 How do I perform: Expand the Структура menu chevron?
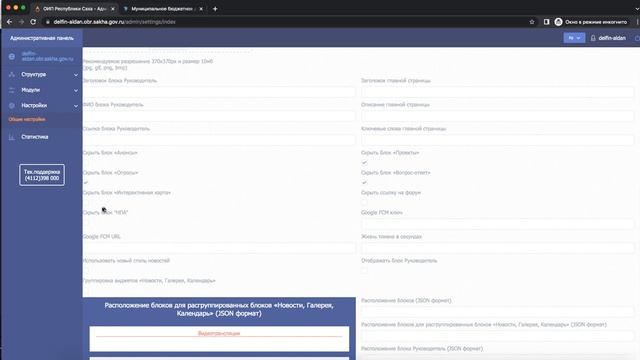76,75
